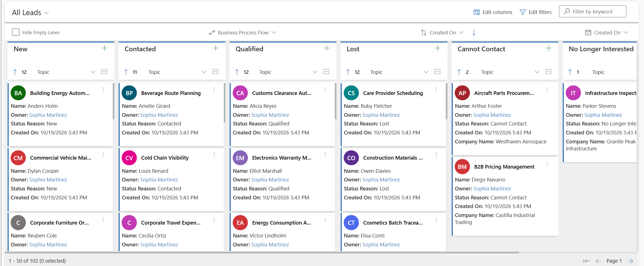Open the Cold Chain Visibility lead card
The width and height of the screenshot is (644, 266).
click(x=165, y=158)
